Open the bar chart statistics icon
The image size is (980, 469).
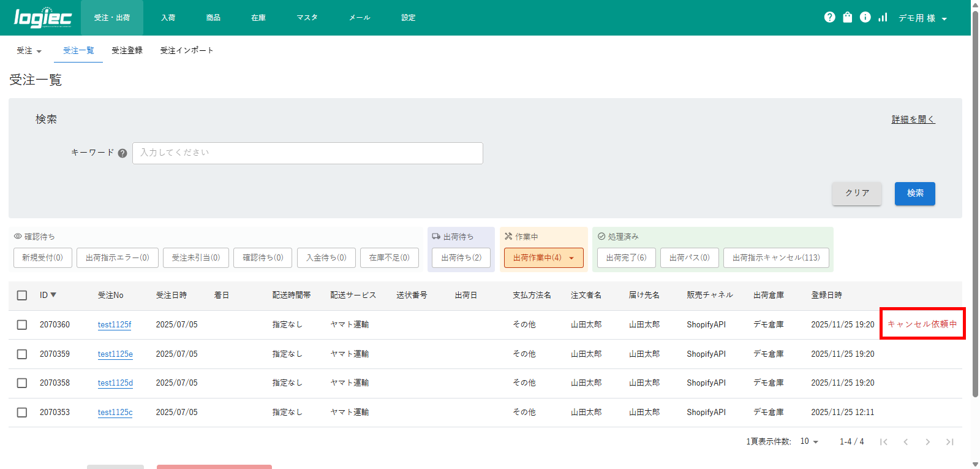[x=883, y=17]
